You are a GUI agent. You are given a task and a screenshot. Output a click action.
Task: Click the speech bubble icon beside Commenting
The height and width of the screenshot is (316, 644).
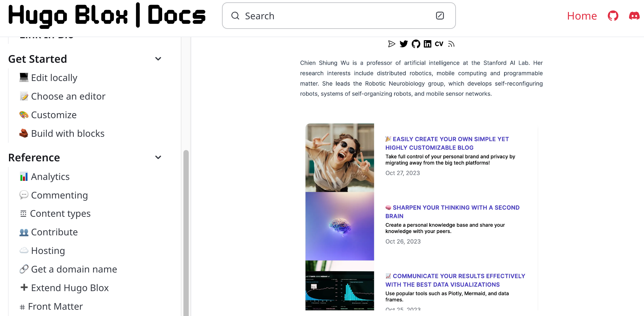24,195
